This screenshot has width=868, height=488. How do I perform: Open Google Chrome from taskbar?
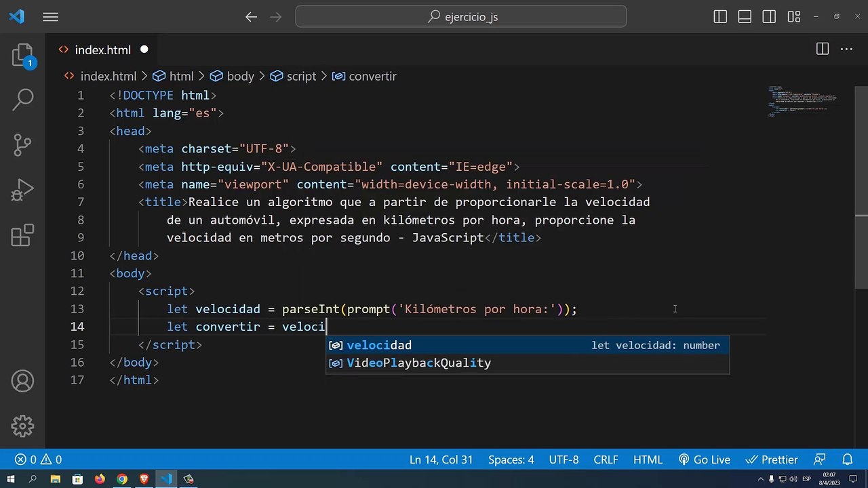tap(122, 479)
